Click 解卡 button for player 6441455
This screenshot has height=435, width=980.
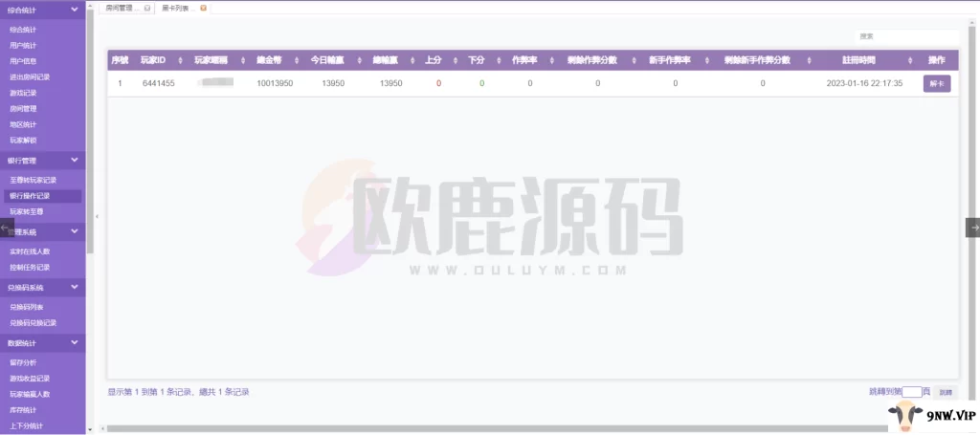tap(937, 83)
